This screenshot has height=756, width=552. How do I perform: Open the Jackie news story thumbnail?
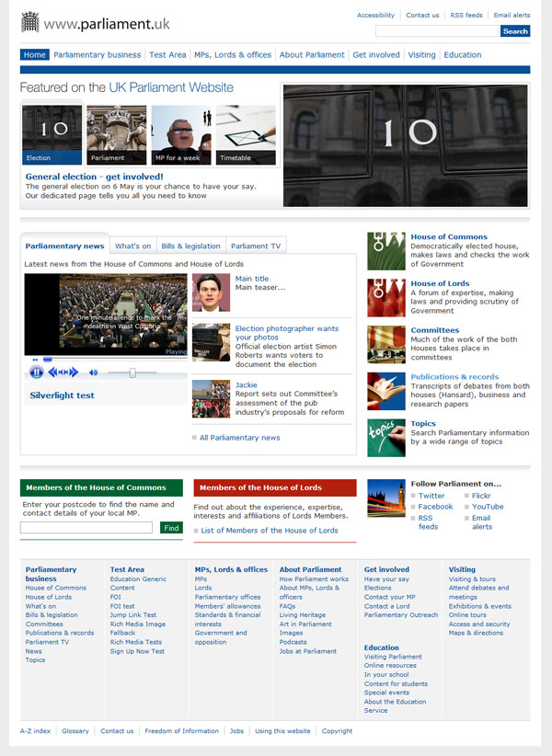[x=211, y=399]
